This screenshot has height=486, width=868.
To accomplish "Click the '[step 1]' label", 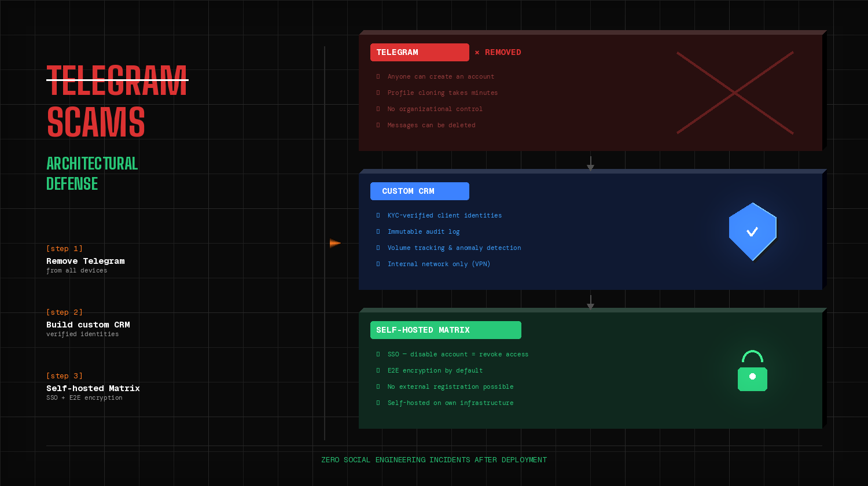I will click(x=65, y=249).
